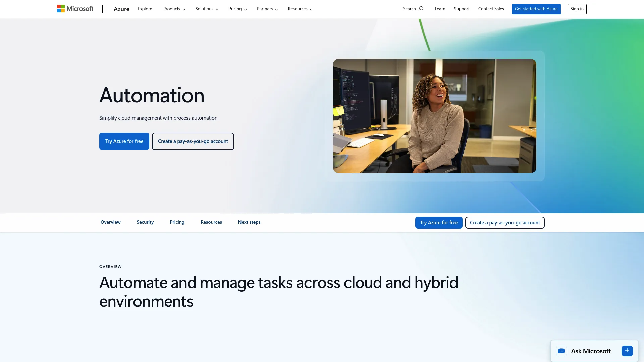Click the Ask Microsoft chat bubble icon
This screenshot has width=644, height=362.
(x=561, y=351)
